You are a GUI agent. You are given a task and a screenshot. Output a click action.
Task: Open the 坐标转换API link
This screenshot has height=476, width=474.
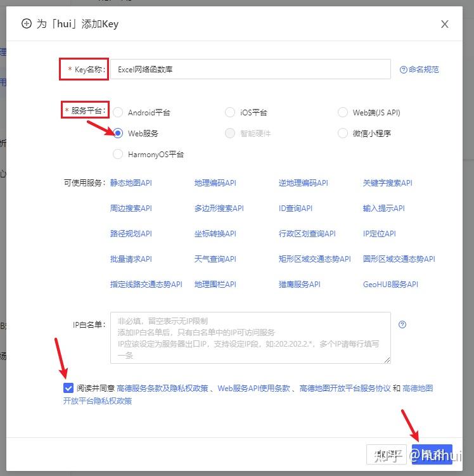(x=215, y=233)
